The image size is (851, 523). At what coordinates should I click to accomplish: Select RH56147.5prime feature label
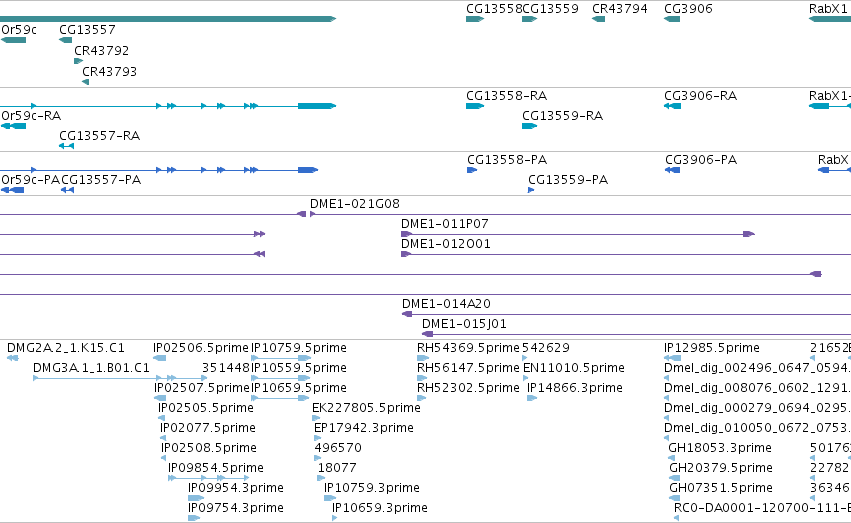pyautogui.click(x=468, y=368)
